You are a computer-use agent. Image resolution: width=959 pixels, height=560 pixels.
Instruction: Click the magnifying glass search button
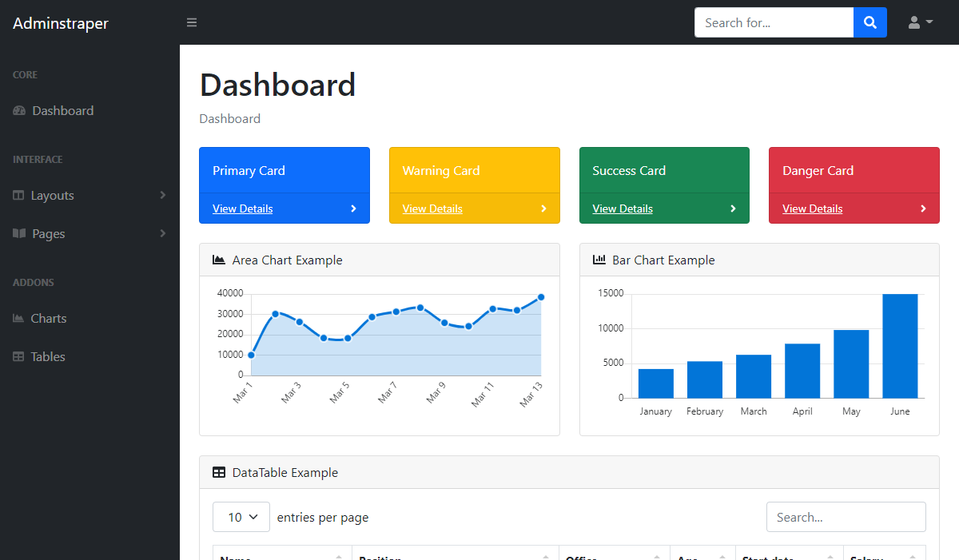click(870, 22)
